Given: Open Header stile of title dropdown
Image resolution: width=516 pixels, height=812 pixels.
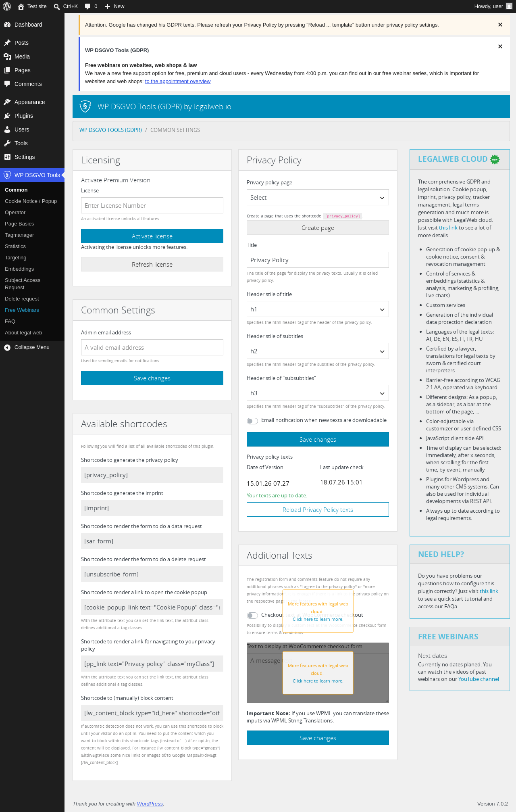Looking at the screenshot, I should click(318, 309).
